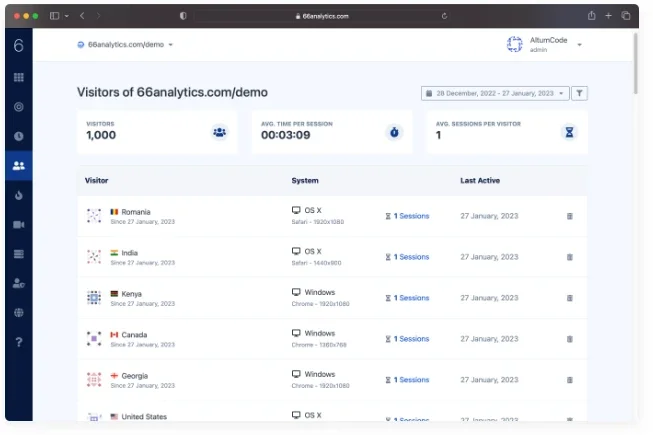Open the session replays video camera icon
The height and width of the screenshot is (435, 653).
(x=19, y=225)
